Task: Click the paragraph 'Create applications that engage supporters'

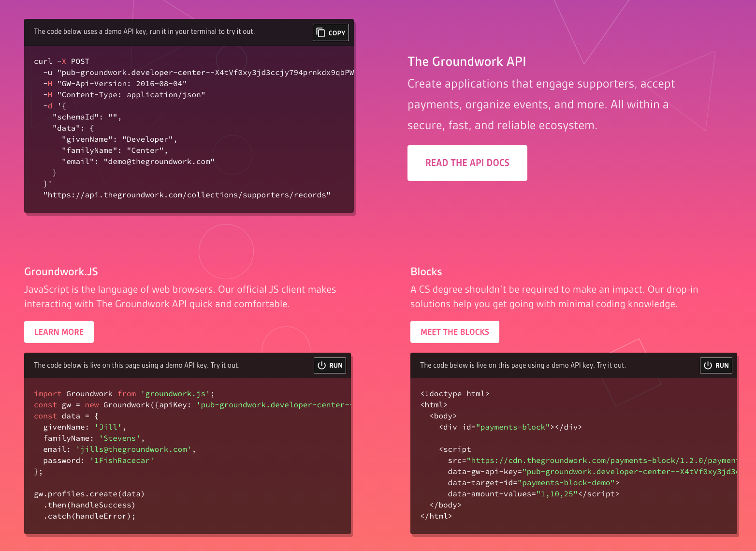Action: (541, 104)
